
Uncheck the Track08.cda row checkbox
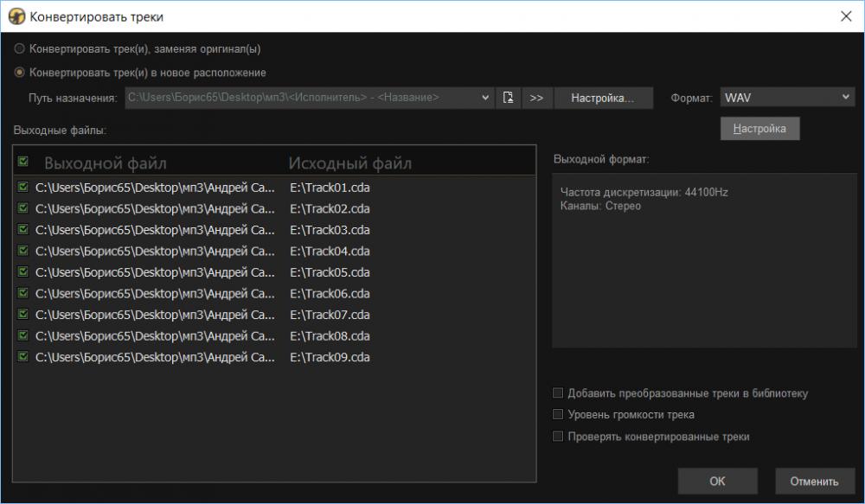click(x=23, y=335)
